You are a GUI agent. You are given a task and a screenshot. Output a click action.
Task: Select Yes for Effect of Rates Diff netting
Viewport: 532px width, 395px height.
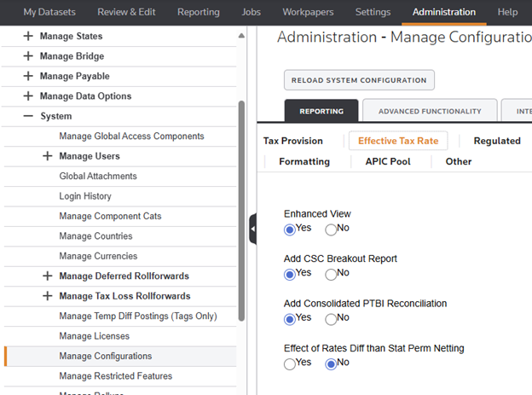pos(290,363)
